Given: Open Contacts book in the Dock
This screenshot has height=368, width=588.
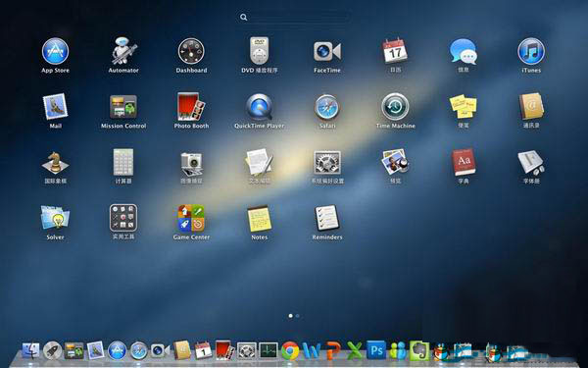Looking at the screenshot, I should [182, 350].
